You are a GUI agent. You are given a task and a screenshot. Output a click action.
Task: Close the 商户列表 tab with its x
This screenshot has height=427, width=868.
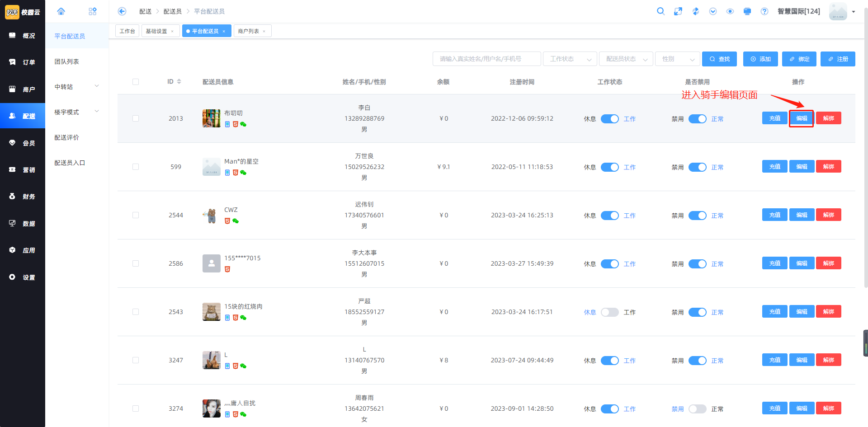264,31
